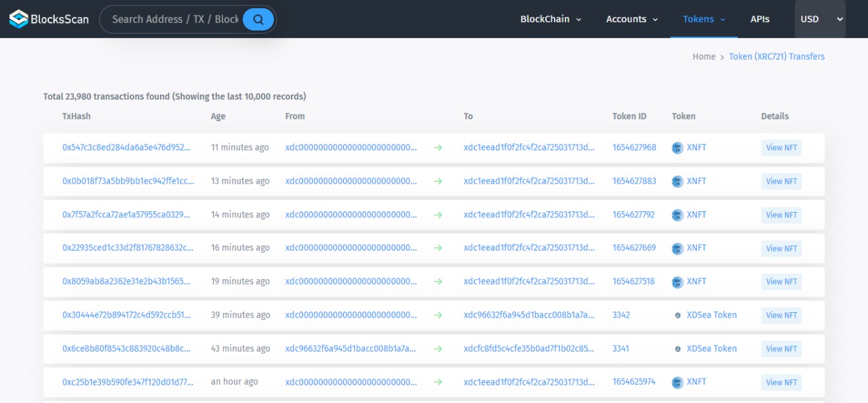Image resolution: width=868 pixels, height=403 pixels.
Task: Click the BlocksScan logo icon
Action: 18,18
